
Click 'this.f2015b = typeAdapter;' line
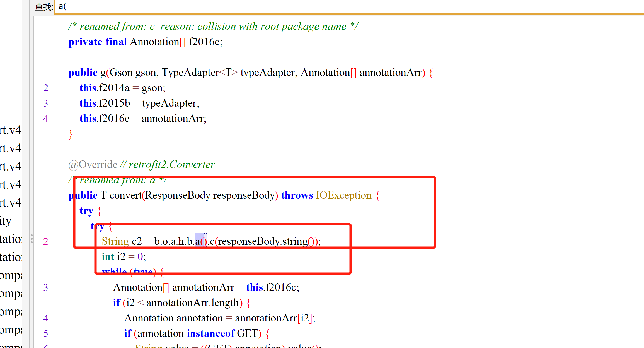139,103
